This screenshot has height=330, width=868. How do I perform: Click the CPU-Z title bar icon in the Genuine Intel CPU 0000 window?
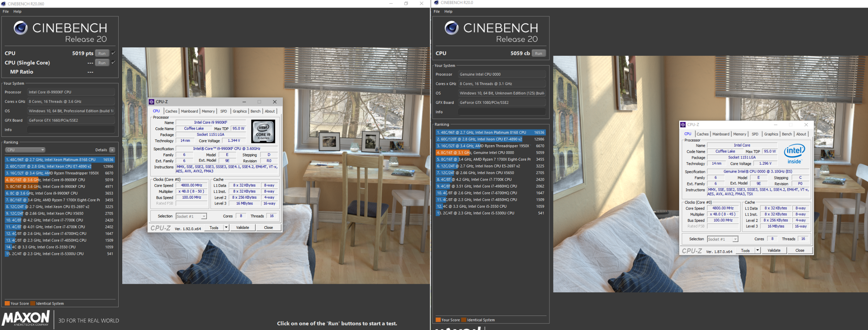683,125
